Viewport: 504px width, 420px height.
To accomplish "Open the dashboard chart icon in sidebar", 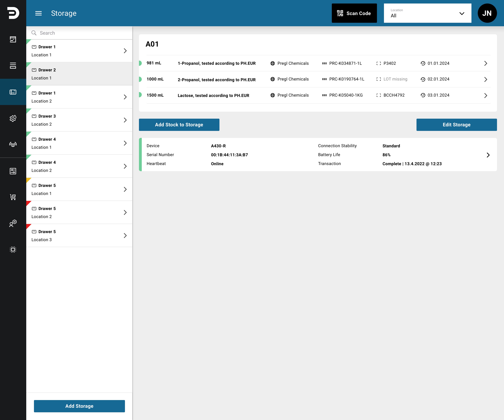I will click(13, 39).
